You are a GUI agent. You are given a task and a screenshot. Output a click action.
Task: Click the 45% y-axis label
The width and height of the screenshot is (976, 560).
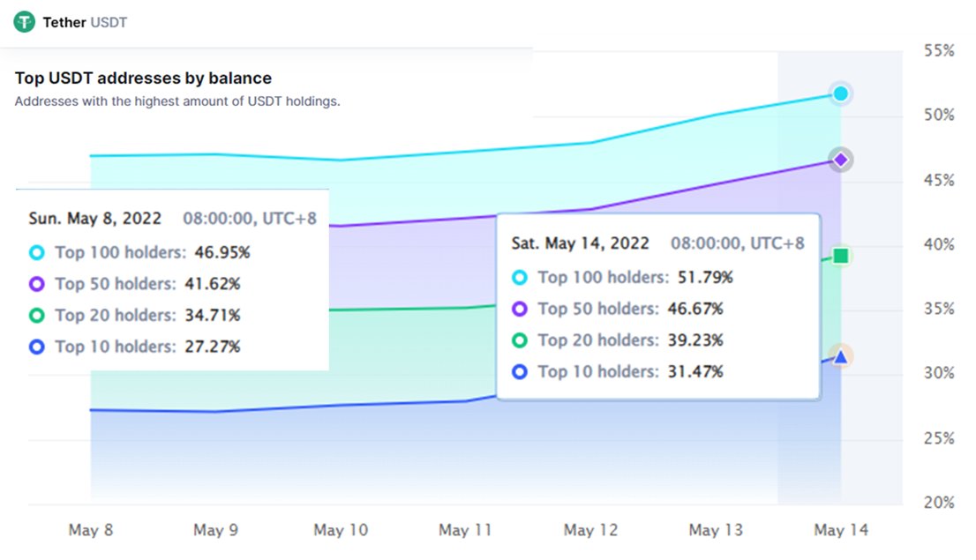coord(939,181)
